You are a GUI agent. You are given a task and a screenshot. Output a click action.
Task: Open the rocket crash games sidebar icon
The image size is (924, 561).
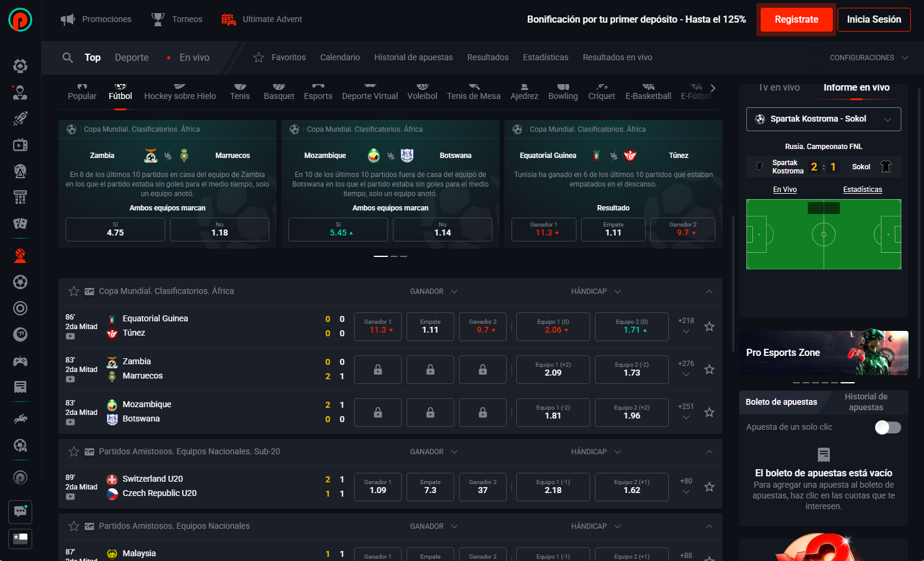coord(20,118)
